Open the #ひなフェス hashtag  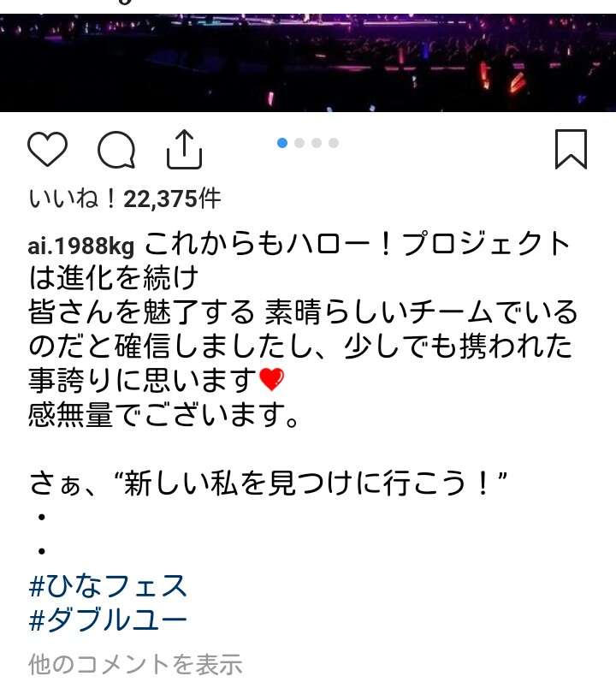point(108,586)
